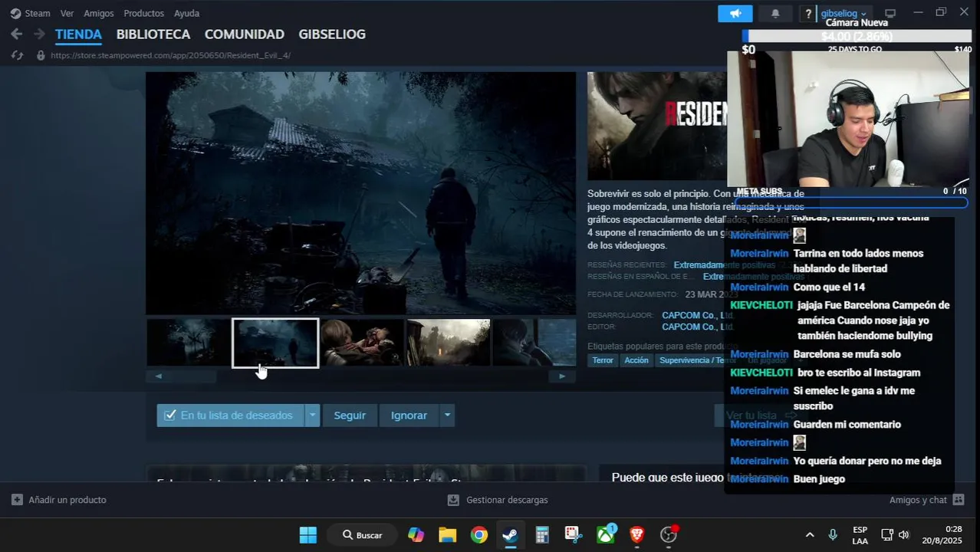Open the Ayuda menu
980x552 pixels.
(x=186, y=13)
